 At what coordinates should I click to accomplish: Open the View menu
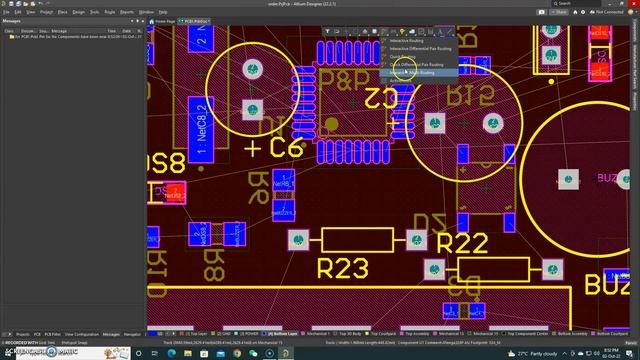(x=31, y=12)
